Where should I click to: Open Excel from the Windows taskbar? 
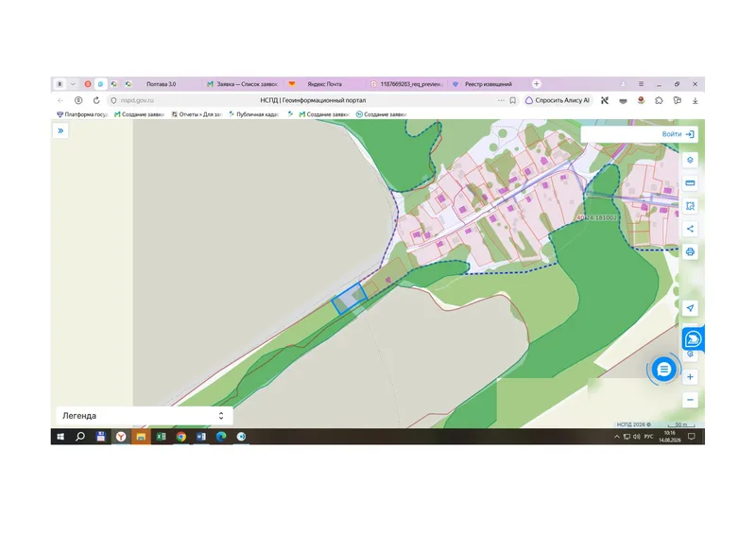pos(161,437)
